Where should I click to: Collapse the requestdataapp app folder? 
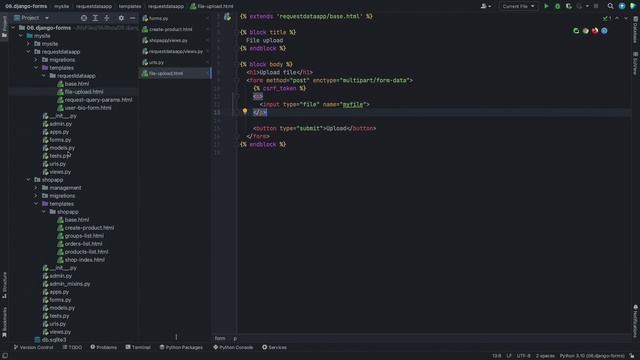pyautogui.click(x=29, y=52)
